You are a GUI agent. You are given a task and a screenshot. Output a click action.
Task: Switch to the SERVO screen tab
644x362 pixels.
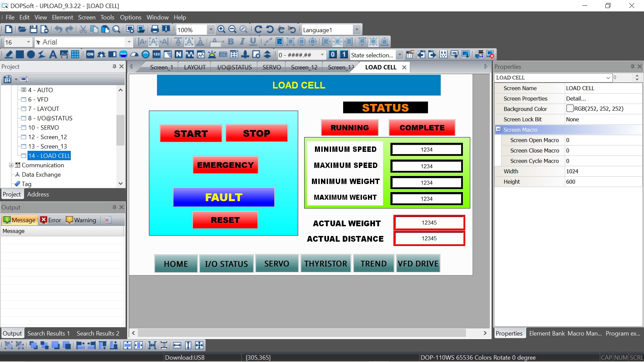(271, 67)
